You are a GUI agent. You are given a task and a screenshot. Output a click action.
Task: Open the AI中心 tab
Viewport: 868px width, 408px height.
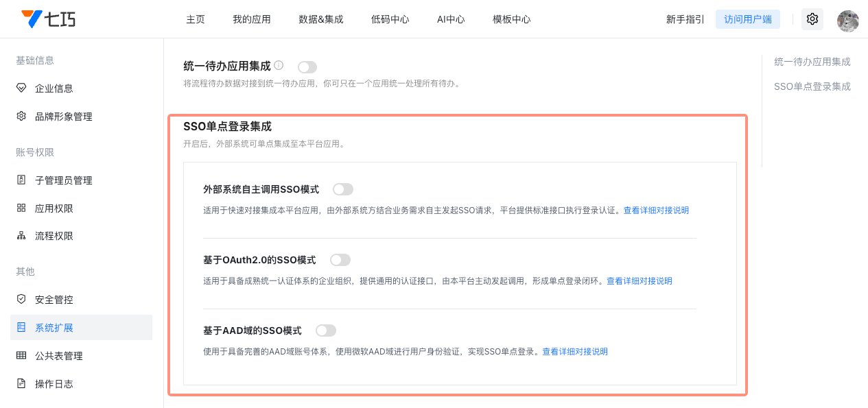click(x=451, y=19)
